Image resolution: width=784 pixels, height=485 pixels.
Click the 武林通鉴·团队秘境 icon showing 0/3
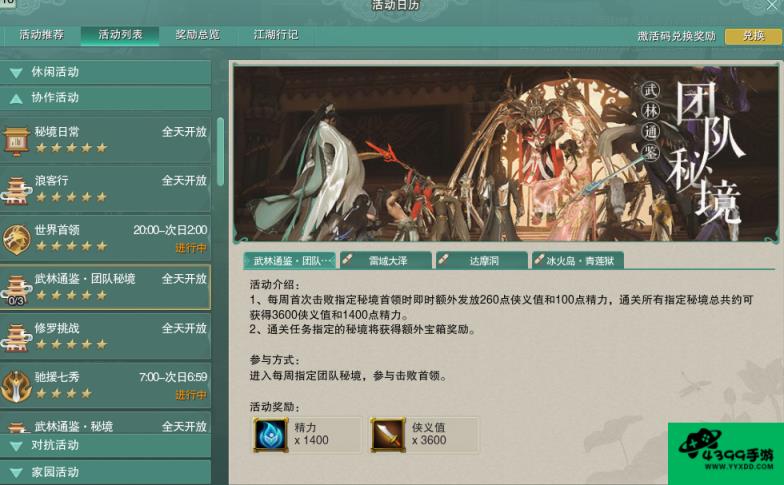16,288
